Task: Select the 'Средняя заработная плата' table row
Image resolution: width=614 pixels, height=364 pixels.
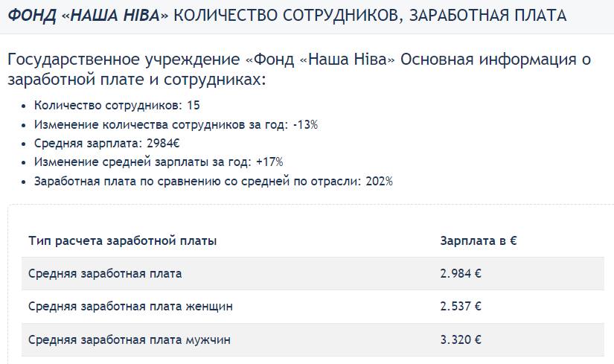Action: pos(313,273)
